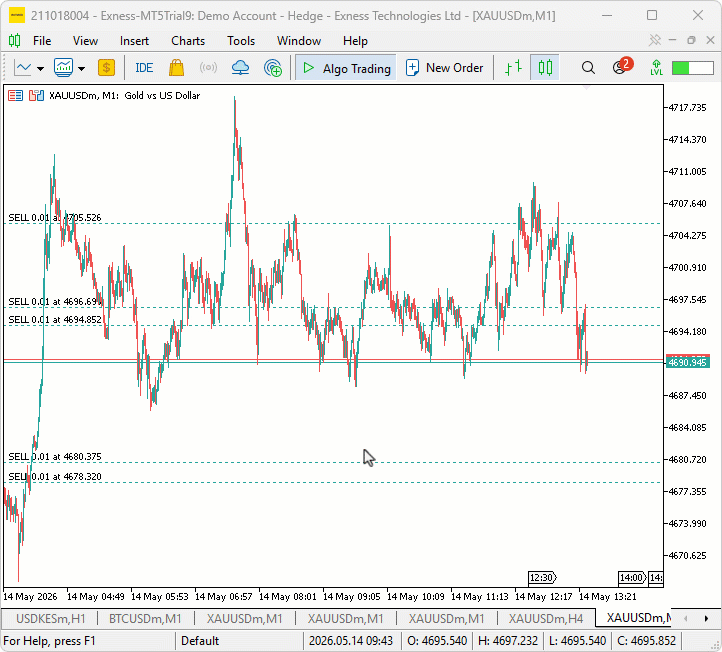Open the Help menu
The height and width of the screenshot is (652, 722).
(x=355, y=41)
